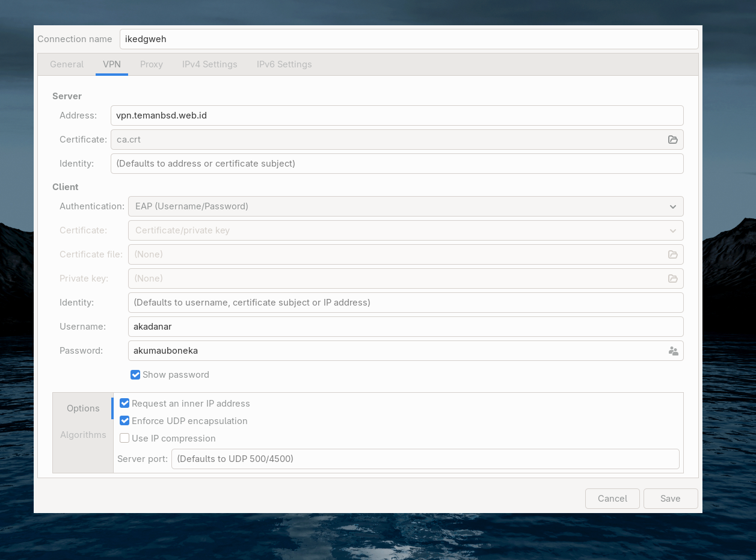Viewport: 756px width, 560px height.
Task: Enable Use IP compression
Action: [124, 438]
